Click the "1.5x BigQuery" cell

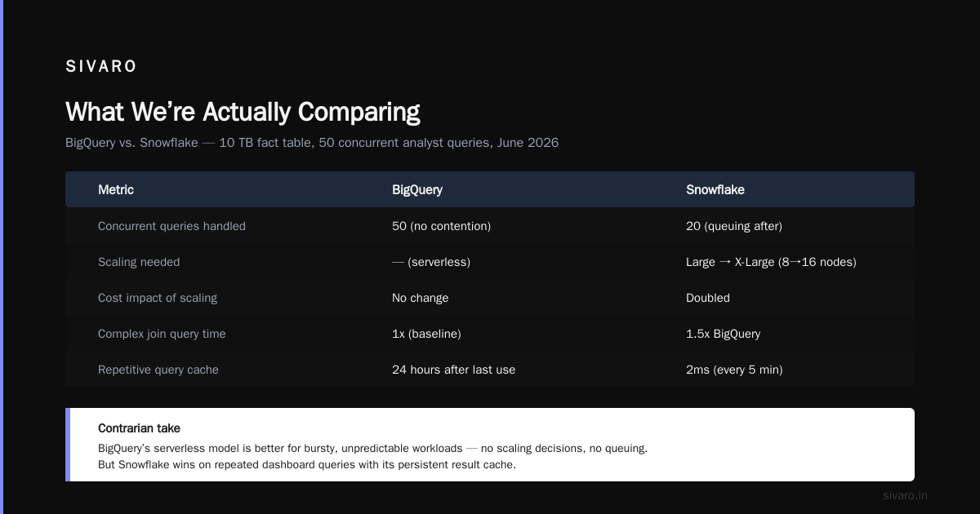724,334
